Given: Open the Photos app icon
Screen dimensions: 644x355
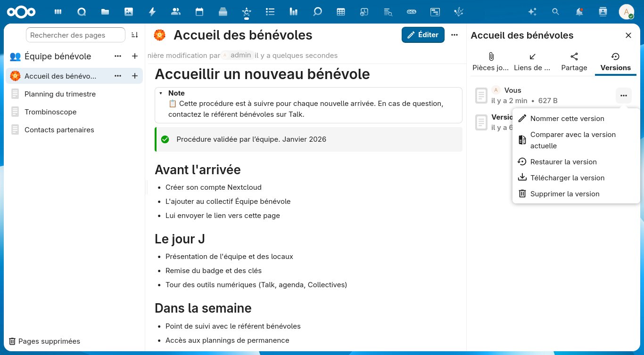Looking at the screenshot, I should point(129,12).
